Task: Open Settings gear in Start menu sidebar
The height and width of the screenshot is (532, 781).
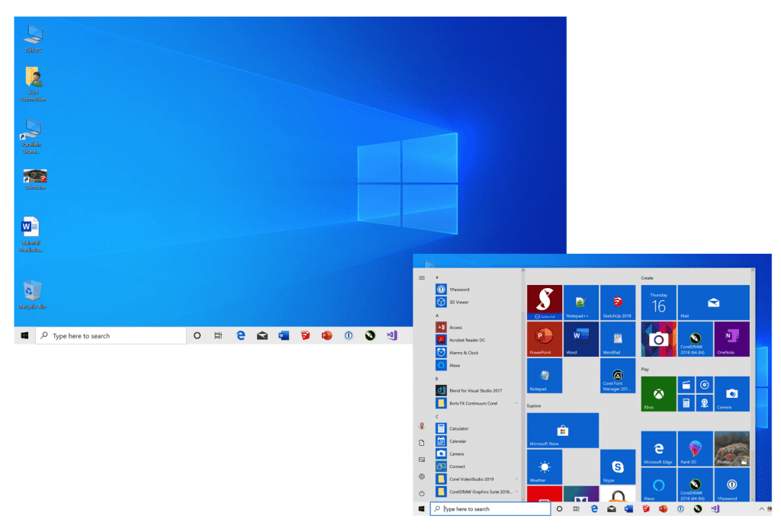Action: [x=422, y=476]
